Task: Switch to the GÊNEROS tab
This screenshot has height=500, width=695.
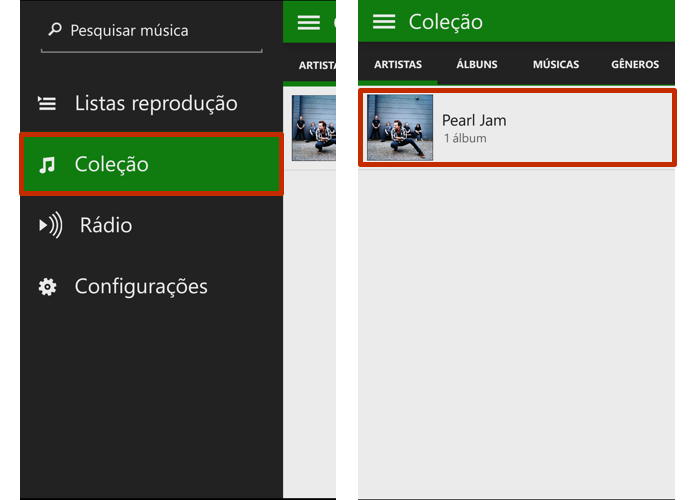Action: click(635, 64)
